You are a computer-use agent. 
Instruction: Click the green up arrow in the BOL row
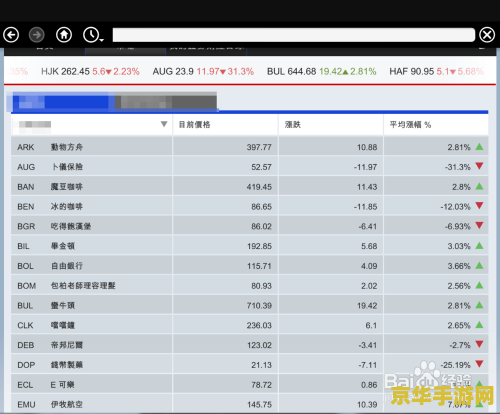[479, 265]
